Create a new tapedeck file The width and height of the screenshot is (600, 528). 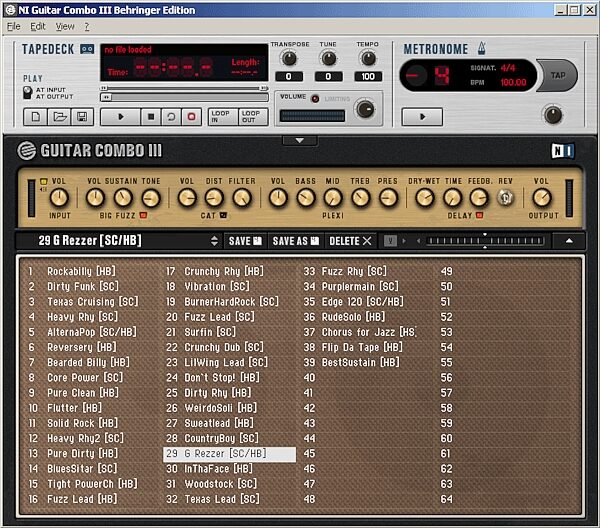(35, 117)
